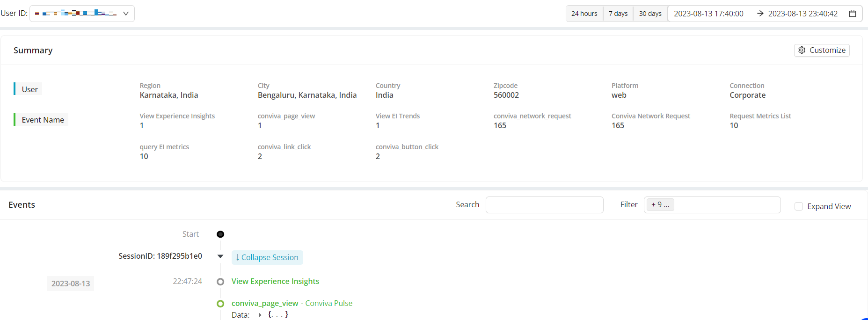Open the calendar date picker icon
The height and width of the screenshot is (320, 868).
pos(853,14)
